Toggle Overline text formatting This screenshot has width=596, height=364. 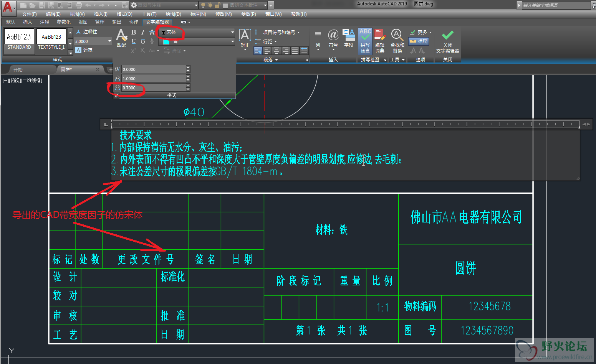pos(143,41)
